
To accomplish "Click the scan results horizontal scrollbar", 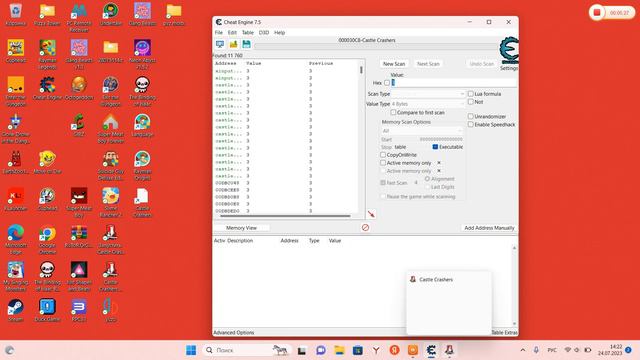I will 286,216.
